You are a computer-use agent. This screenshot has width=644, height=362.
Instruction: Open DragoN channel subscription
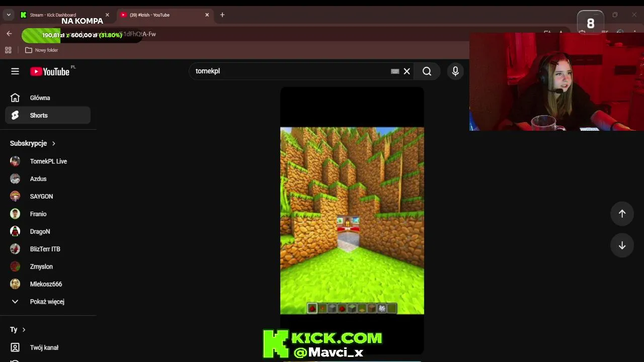(48, 232)
